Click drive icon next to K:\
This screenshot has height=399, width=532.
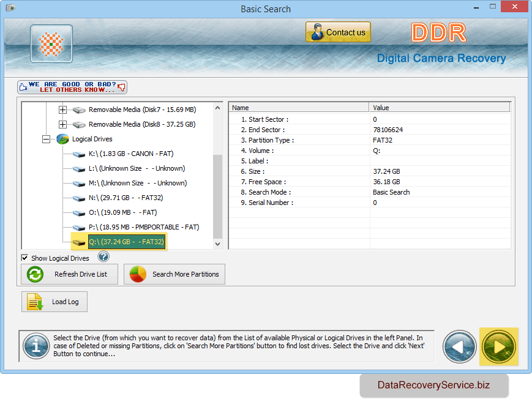pyautogui.click(x=79, y=154)
